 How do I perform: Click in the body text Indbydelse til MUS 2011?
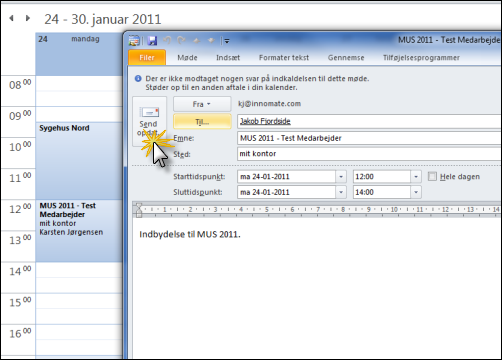click(190, 234)
